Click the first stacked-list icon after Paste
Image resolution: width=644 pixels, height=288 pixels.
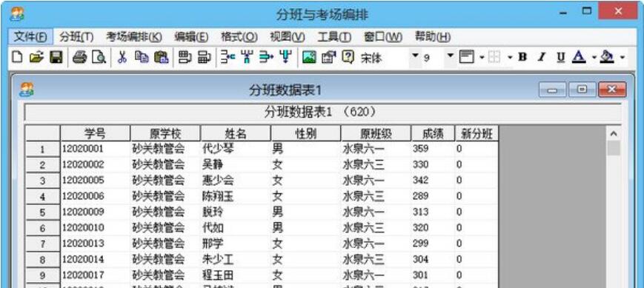(x=185, y=58)
